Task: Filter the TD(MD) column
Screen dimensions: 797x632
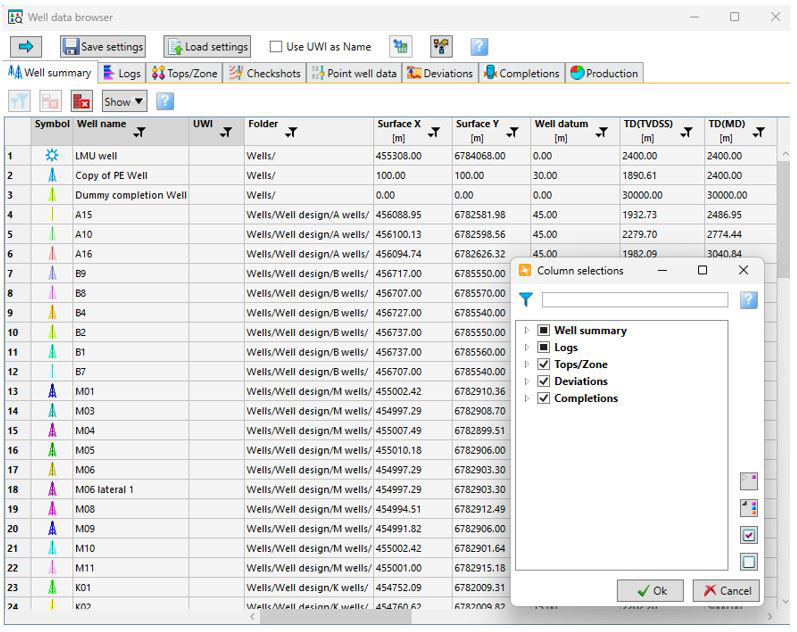Action: 759,133
